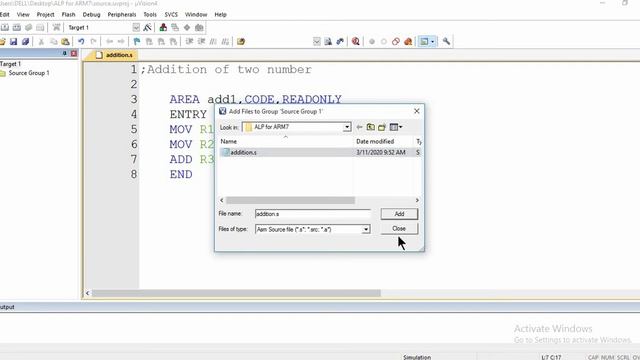
Task: Click the Close button in the dialog
Action: click(x=399, y=229)
